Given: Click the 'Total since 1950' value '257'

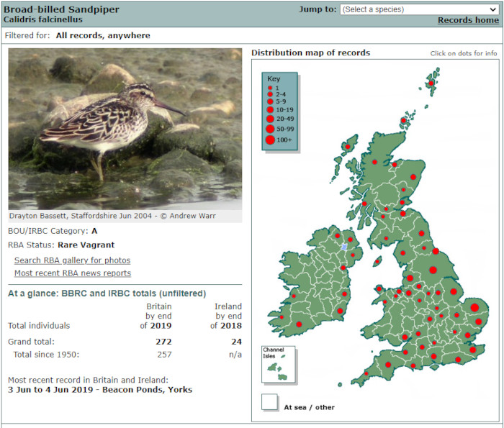Looking at the screenshot, I should point(164,355).
